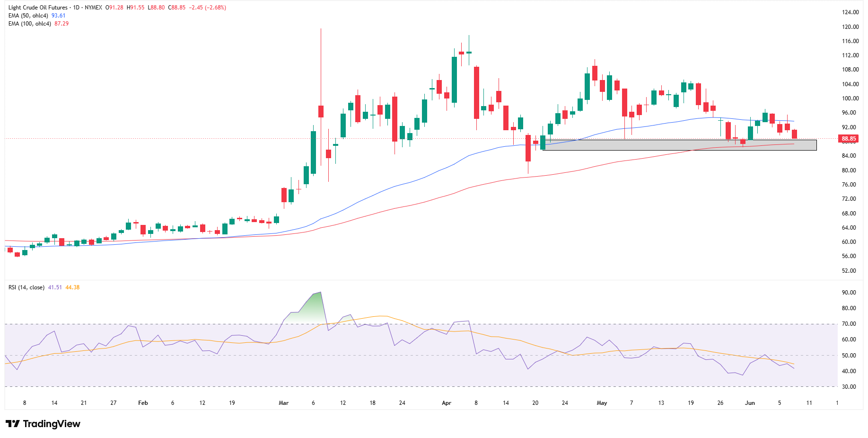Click the 104.00 price axis label
Image resolution: width=868 pixels, height=438 pixels.
(x=850, y=84)
